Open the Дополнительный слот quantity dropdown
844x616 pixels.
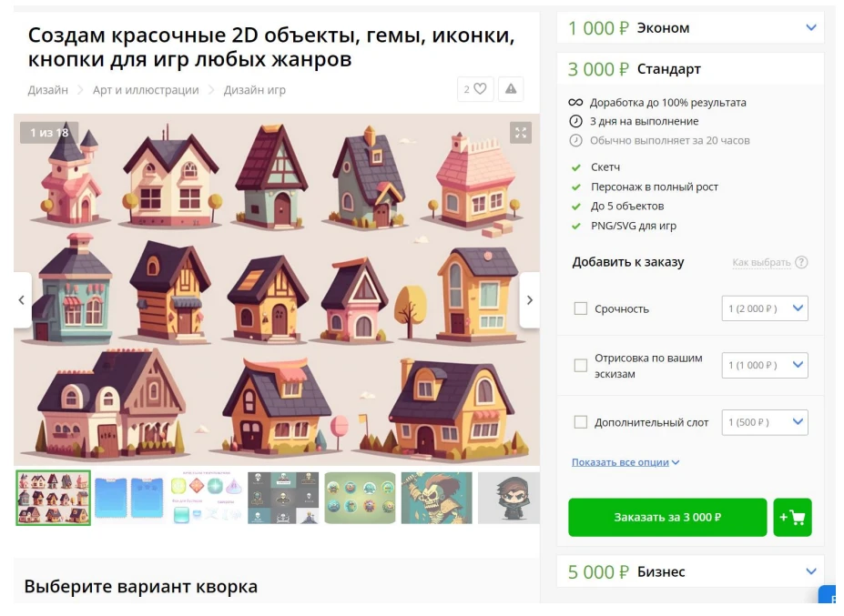765,422
